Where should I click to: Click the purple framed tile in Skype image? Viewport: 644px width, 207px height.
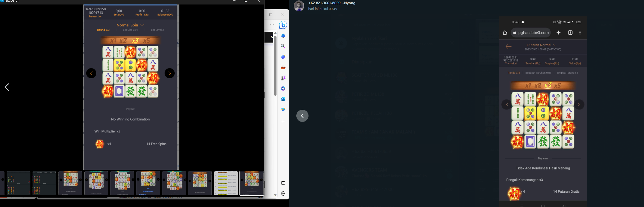coord(119,91)
